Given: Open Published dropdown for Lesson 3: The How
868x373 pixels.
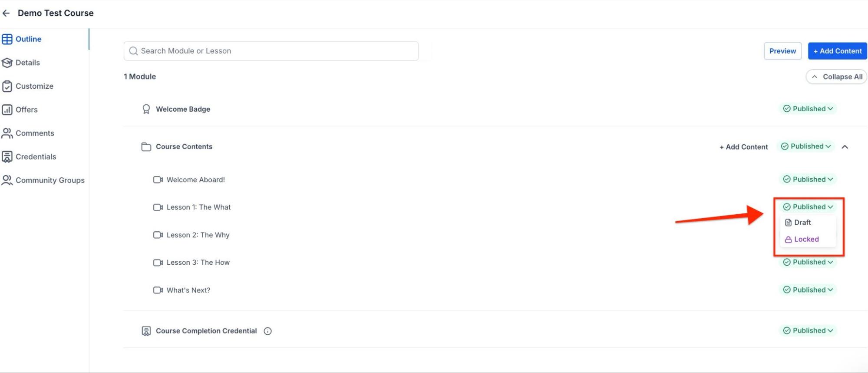Looking at the screenshot, I should coord(808,262).
